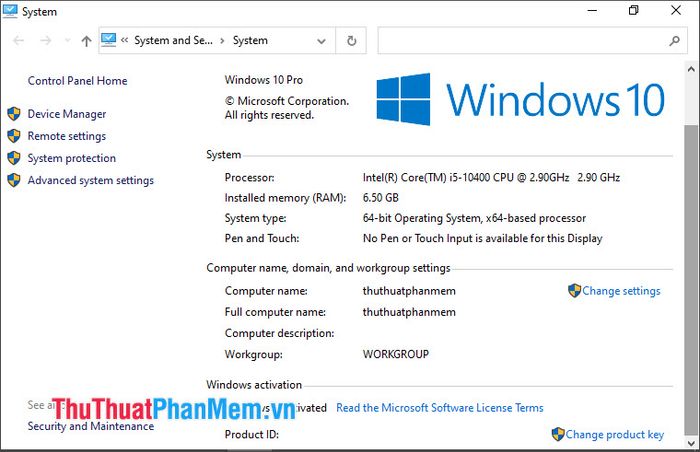Select thuthuatphanmem next to Full computer name
The image size is (700, 452).
point(409,312)
